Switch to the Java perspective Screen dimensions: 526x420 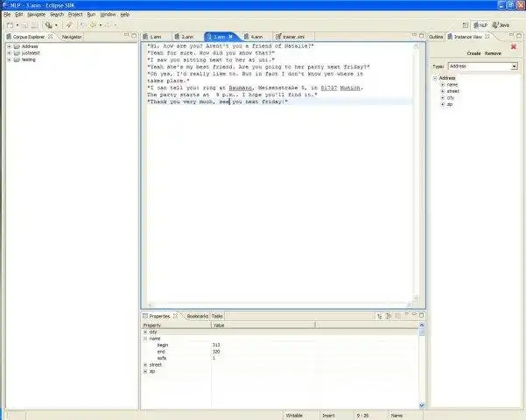(501, 25)
